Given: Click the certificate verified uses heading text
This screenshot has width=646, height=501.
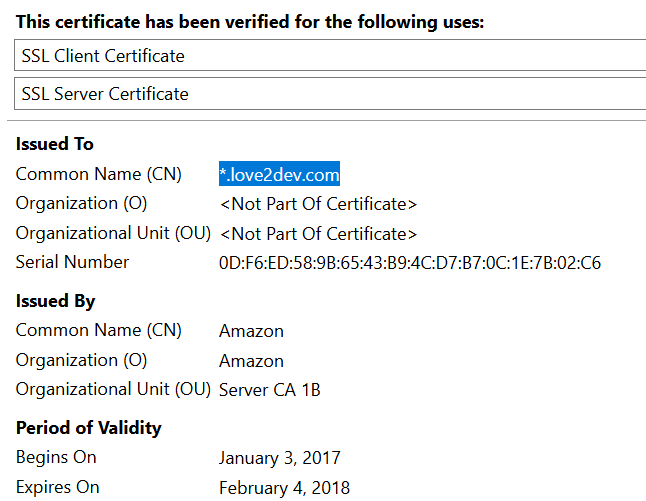Looking at the screenshot, I should (x=249, y=21).
